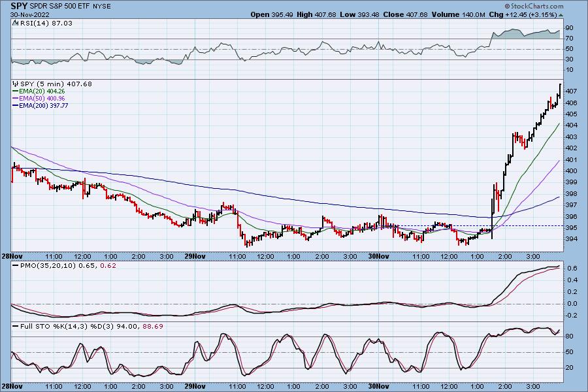
Task: Click the bar-chart icon before SPY (5 min)
Action: coord(16,84)
